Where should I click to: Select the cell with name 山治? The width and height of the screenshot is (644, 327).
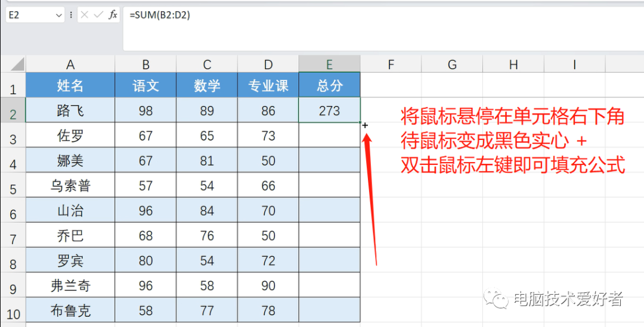tap(70, 210)
